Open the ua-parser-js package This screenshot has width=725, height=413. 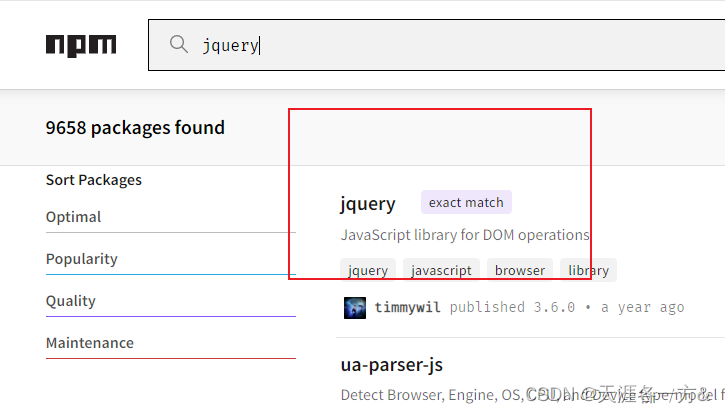[x=392, y=364]
